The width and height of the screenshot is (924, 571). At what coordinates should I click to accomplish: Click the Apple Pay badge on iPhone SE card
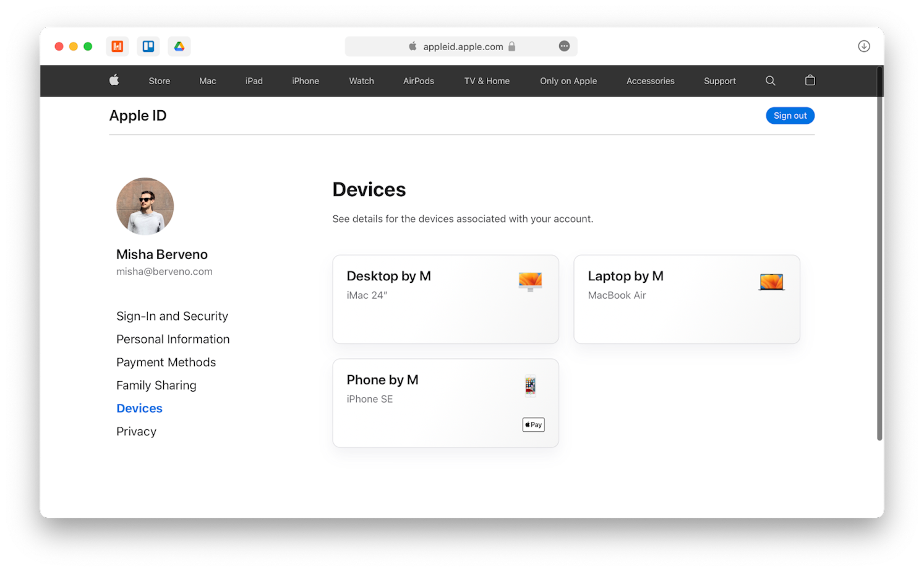[533, 424]
